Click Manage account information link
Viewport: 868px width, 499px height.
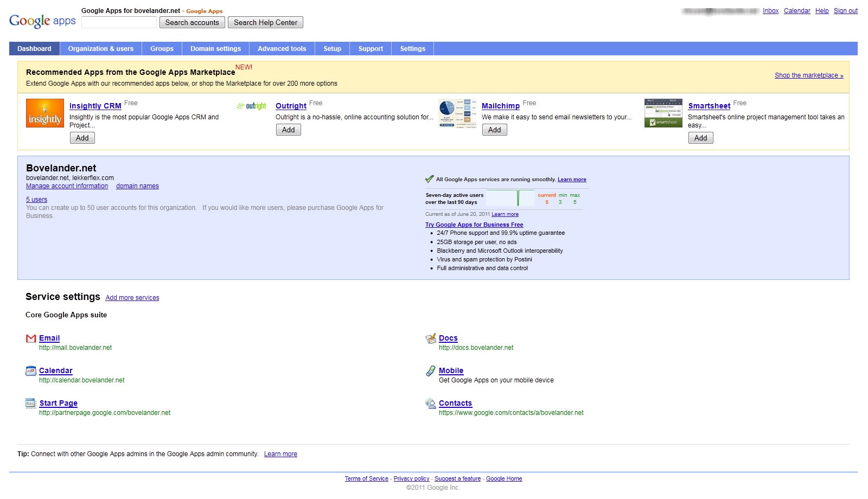tap(67, 186)
